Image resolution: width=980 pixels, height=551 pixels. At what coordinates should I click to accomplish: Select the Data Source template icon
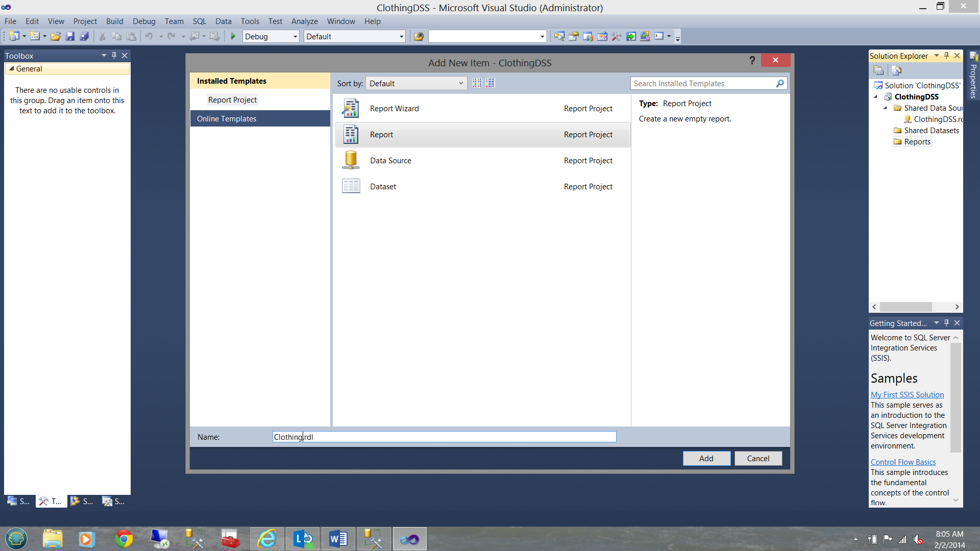[351, 160]
